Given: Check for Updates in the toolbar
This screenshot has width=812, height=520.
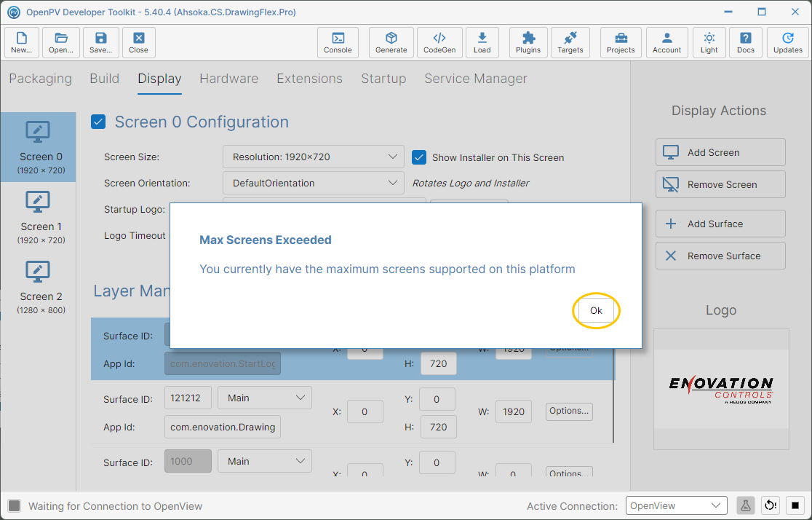Looking at the screenshot, I should click(x=788, y=42).
